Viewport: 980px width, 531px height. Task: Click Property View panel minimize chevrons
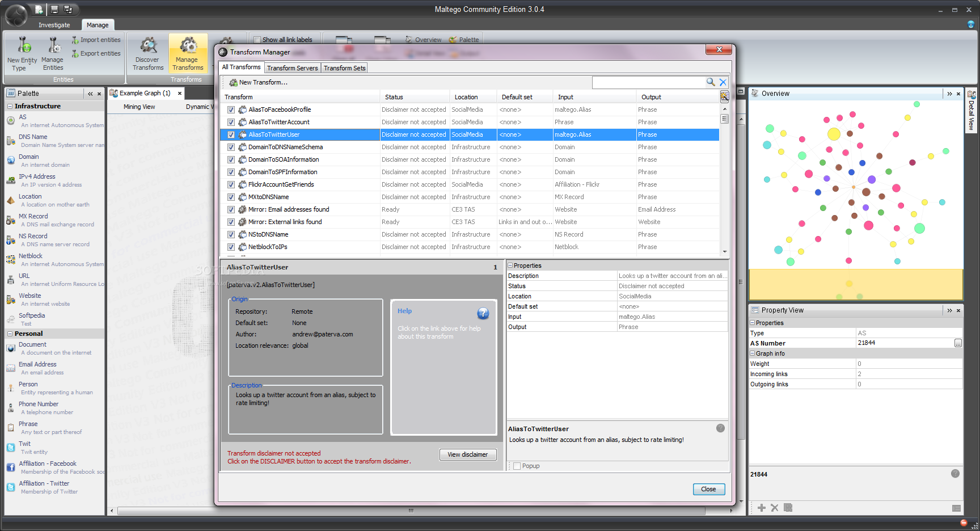click(x=949, y=310)
